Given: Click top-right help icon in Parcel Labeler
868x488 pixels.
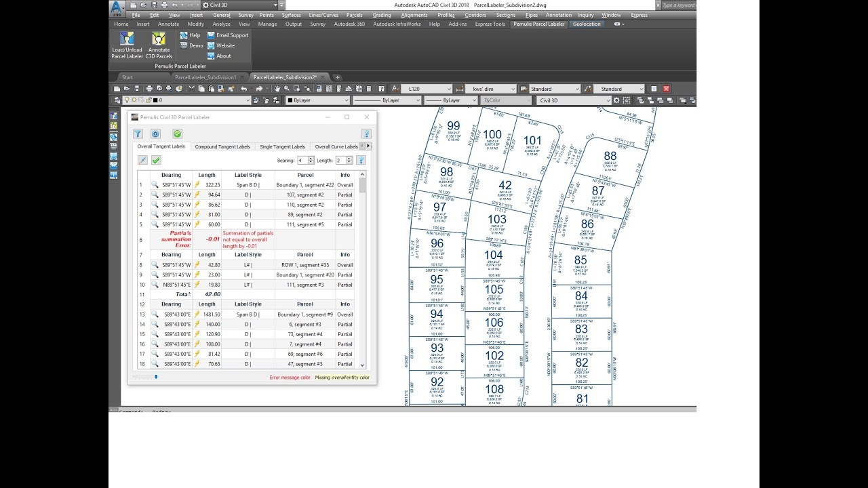Looking at the screenshot, I should 366,134.
